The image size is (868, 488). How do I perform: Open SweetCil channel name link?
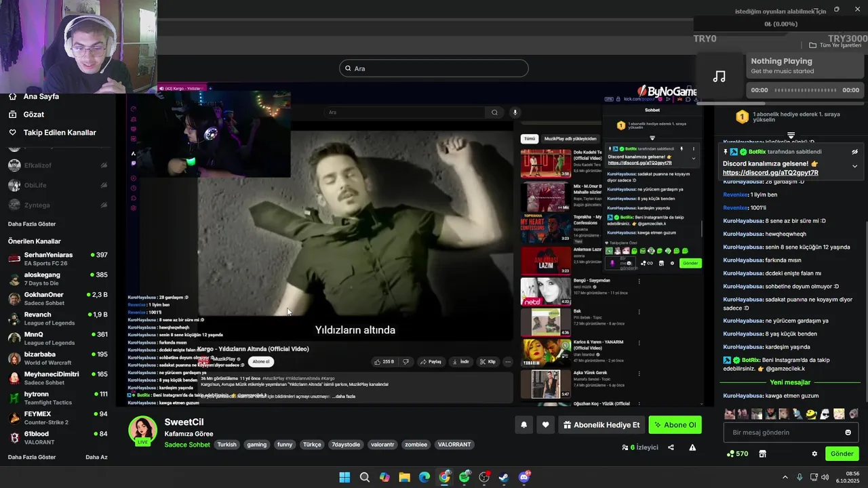coord(184,422)
